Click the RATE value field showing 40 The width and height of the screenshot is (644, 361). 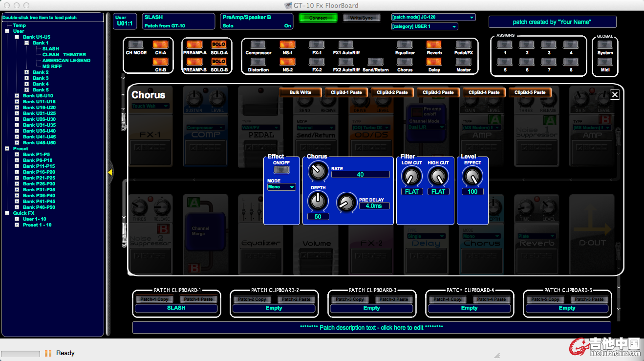click(x=360, y=175)
